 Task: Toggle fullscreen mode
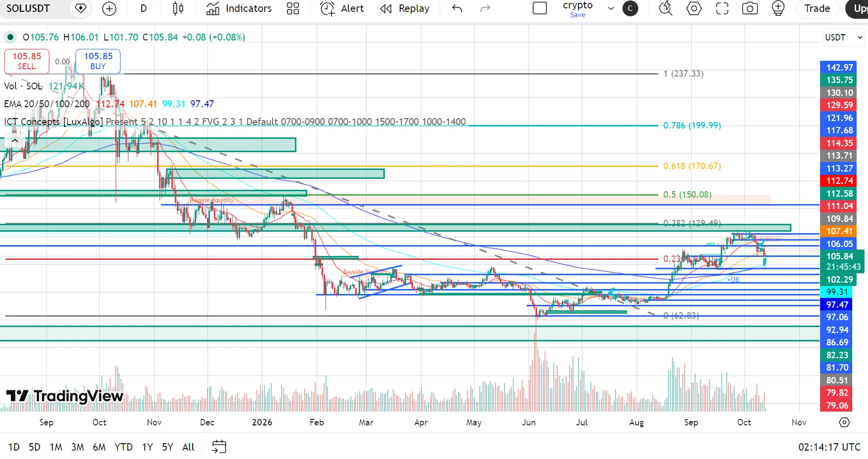click(x=722, y=8)
